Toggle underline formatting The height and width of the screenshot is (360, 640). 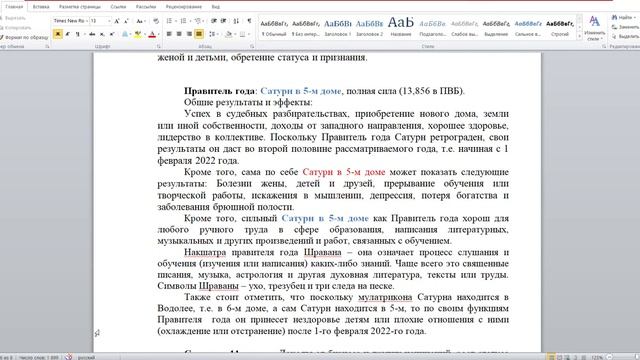(78, 34)
